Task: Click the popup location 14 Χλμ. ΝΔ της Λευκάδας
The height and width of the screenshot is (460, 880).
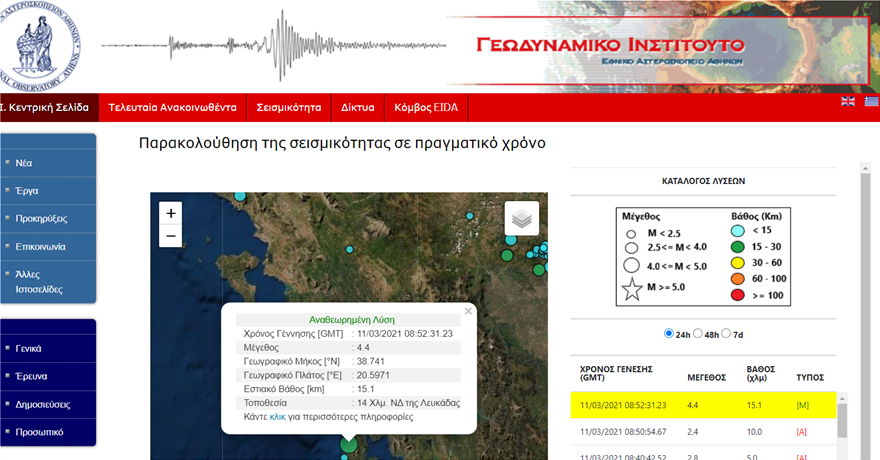Action: coord(409,403)
